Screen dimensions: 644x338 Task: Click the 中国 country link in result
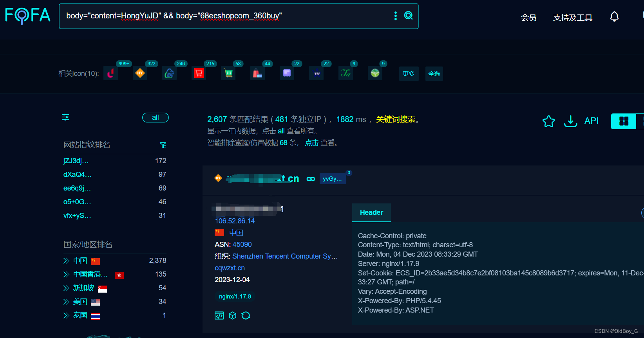point(236,233)
